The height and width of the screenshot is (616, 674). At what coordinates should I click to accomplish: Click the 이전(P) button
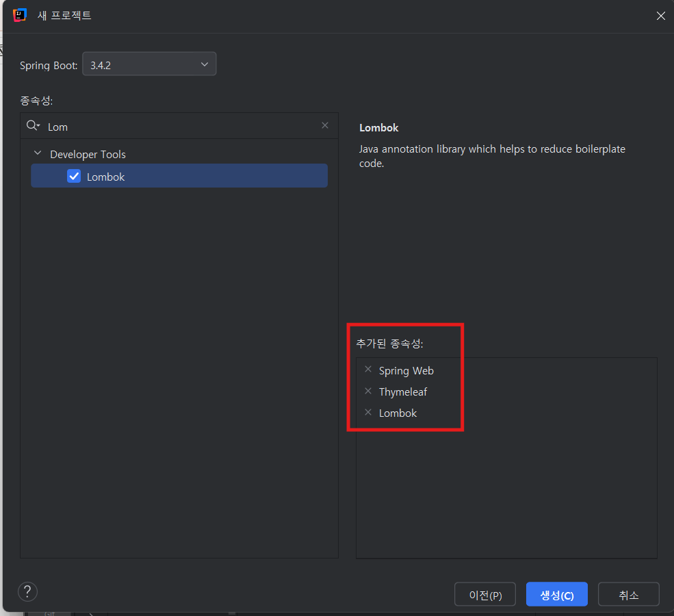[485, 595]
